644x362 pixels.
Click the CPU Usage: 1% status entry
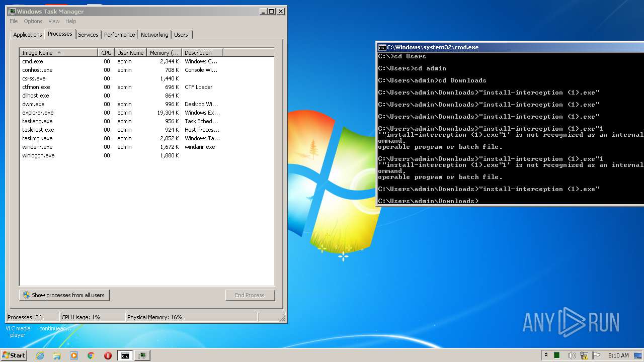[93, 317]
